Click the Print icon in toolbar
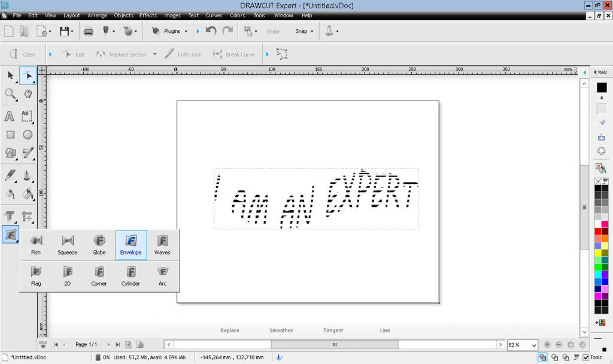This screenshot has height=364, width=613. pyautogui.click(x=89, y=31)
